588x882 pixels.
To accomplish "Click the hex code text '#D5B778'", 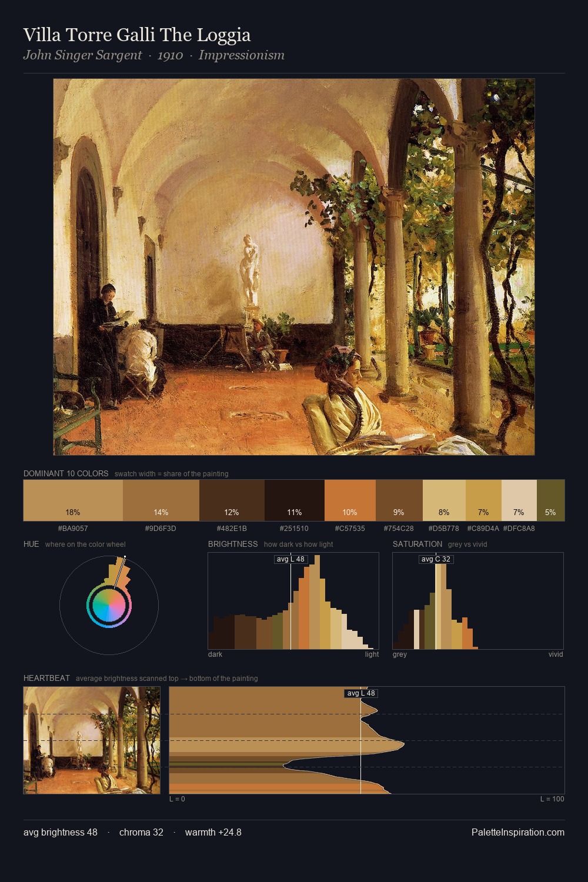I will tap(444, 529).
